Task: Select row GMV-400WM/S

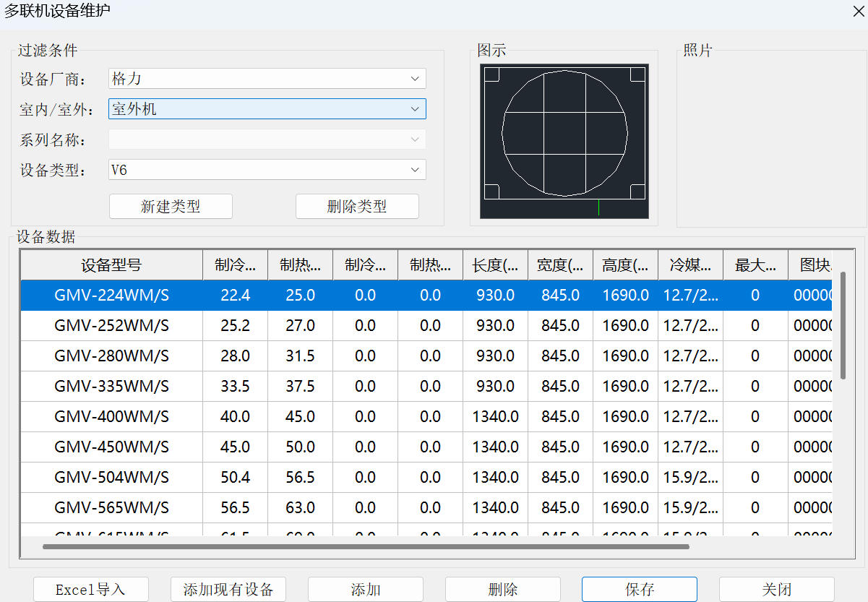Action: (426, 417)
